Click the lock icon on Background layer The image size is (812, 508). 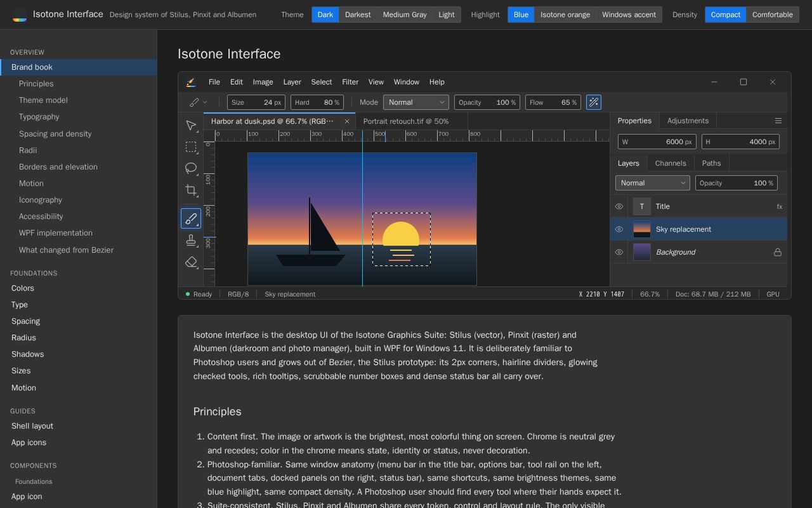click(777, 252)
